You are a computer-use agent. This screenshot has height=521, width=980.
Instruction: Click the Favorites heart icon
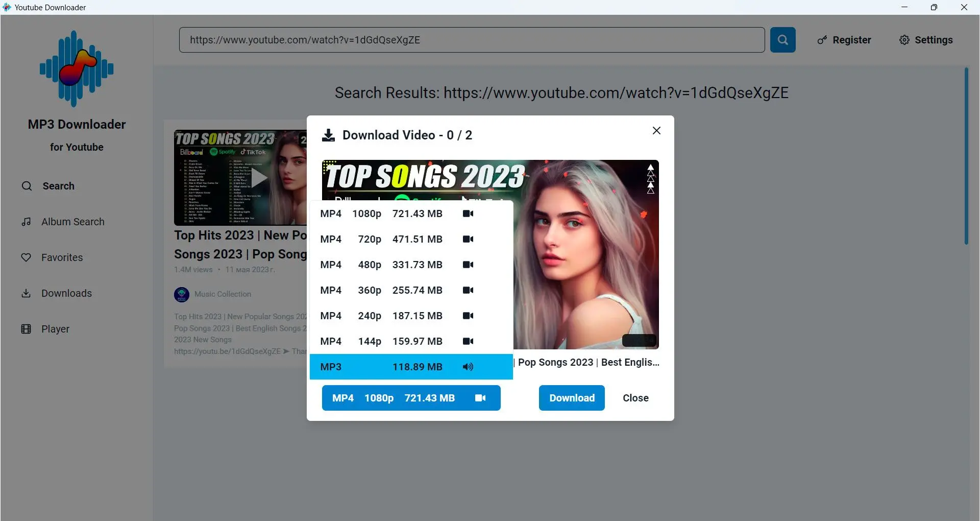(26, 257)
